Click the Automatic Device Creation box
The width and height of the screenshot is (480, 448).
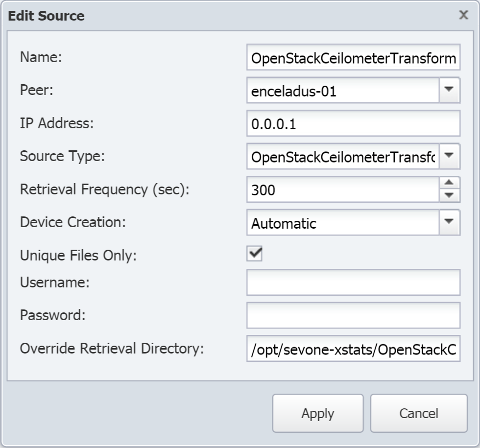coord(343,222)
